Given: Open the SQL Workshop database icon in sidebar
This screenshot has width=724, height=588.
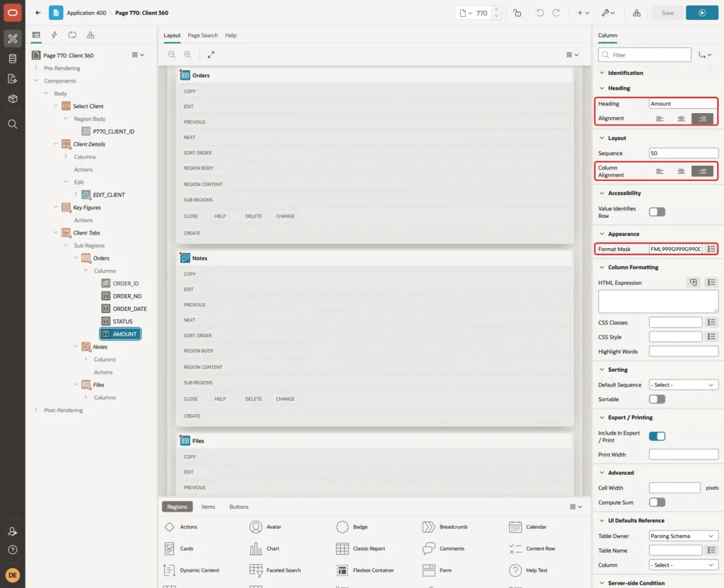Looking at the screenshot, I should (13, 59).
